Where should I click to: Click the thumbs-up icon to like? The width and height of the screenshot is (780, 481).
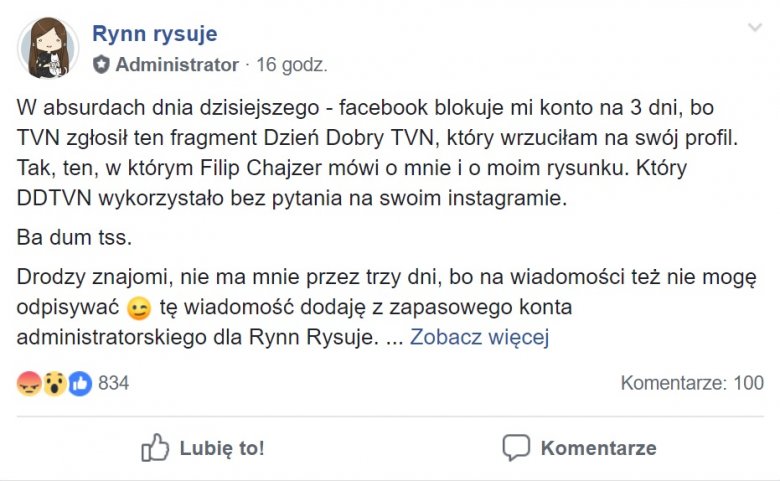[155, 447]
